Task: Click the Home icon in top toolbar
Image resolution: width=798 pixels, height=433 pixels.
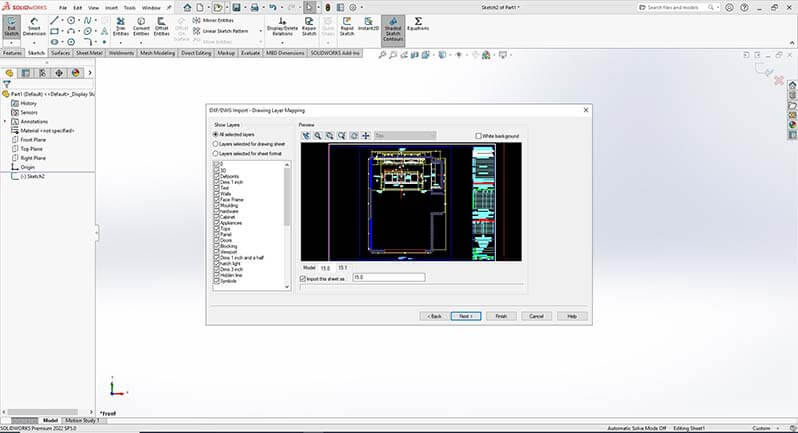Action: (187, 8)
